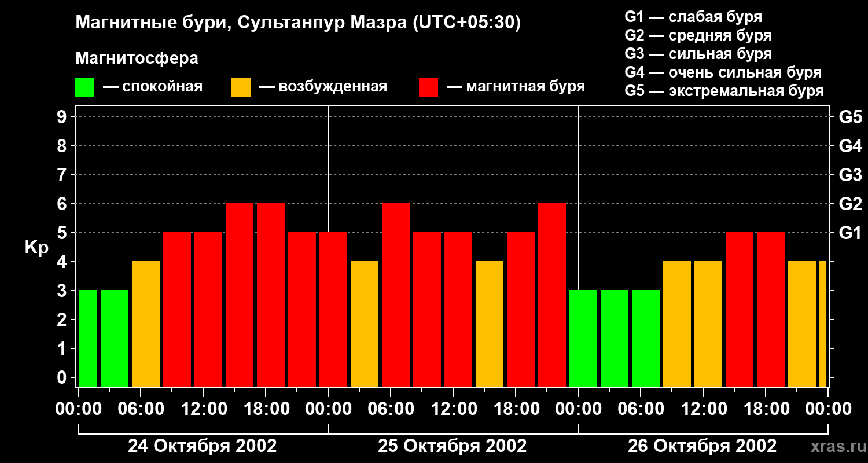Click the '18:00' tick label above 24 Октября
Viewport: 868px width, 463px height.
(x=266, y=409)
